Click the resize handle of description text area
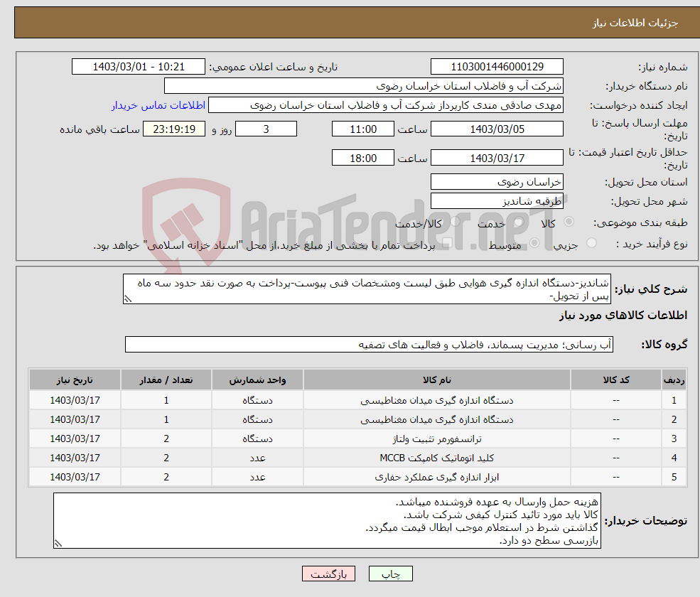Viewport: 700px width, 597px height. pos(128,299)
